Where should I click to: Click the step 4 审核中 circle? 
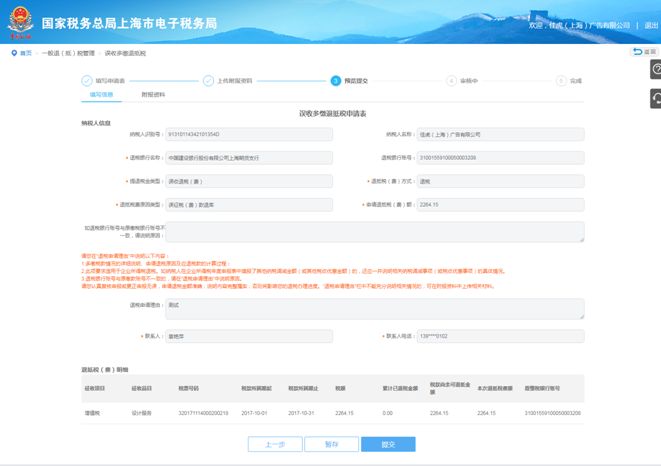(x=451, y=81)
